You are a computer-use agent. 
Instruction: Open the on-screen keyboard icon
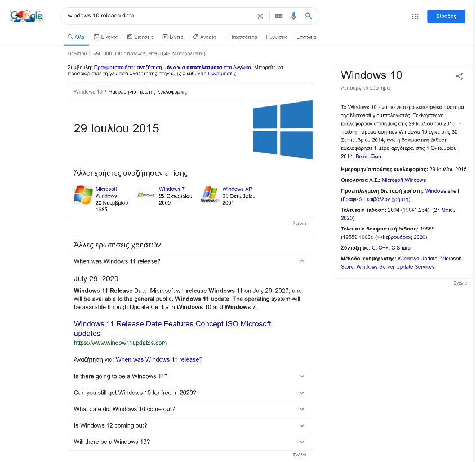tap(279, 16)
